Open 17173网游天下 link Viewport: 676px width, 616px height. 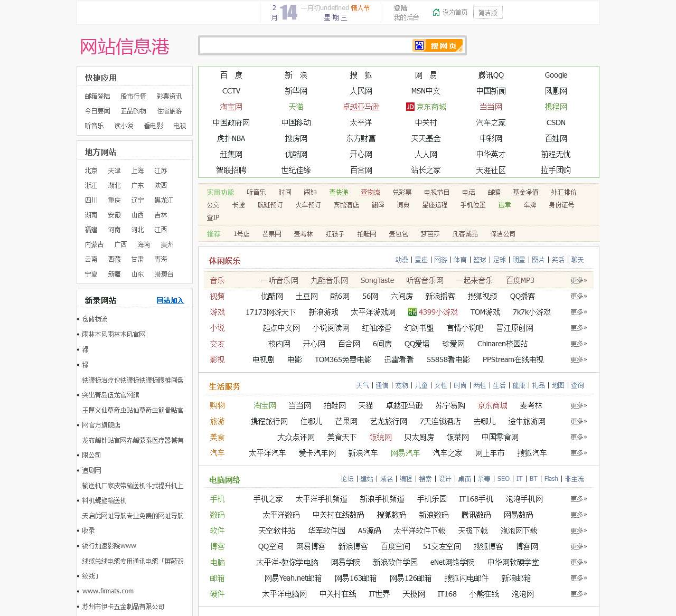point(270,312)
